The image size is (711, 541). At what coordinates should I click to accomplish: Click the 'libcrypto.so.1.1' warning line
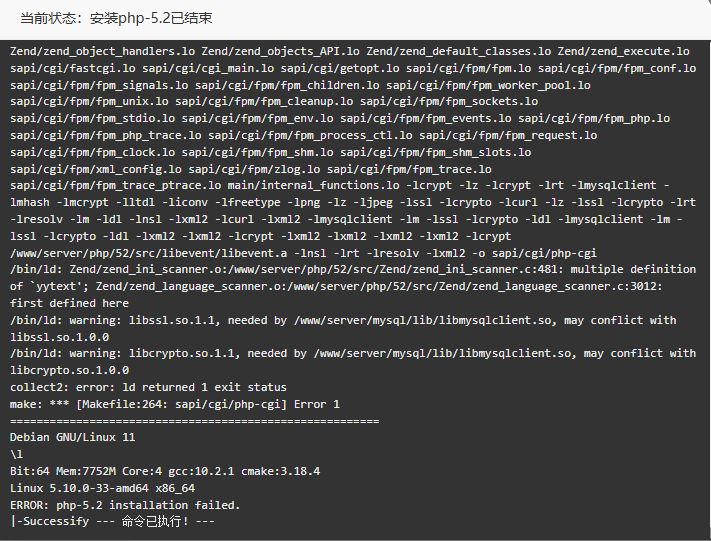353,354
